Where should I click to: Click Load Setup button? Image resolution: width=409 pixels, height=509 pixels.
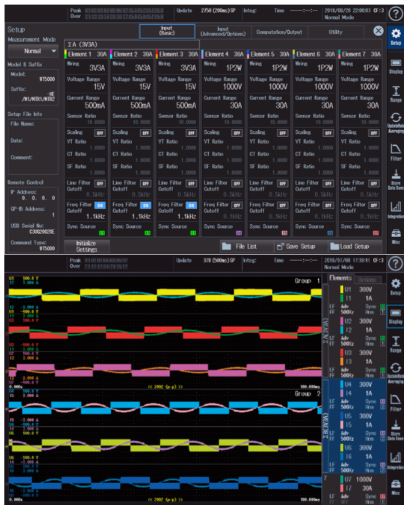click(355, 246)
